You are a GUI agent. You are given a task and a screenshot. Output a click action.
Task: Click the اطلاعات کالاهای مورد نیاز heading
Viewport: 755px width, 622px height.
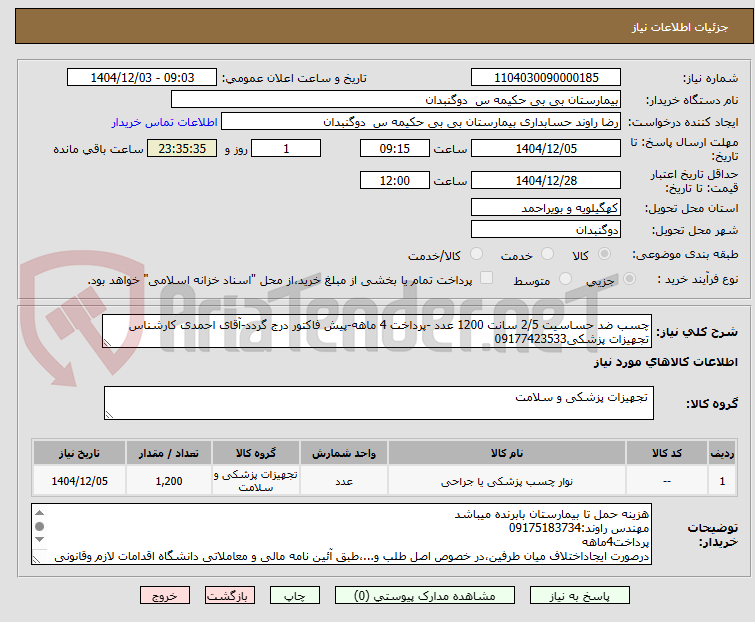click(665, 362)
